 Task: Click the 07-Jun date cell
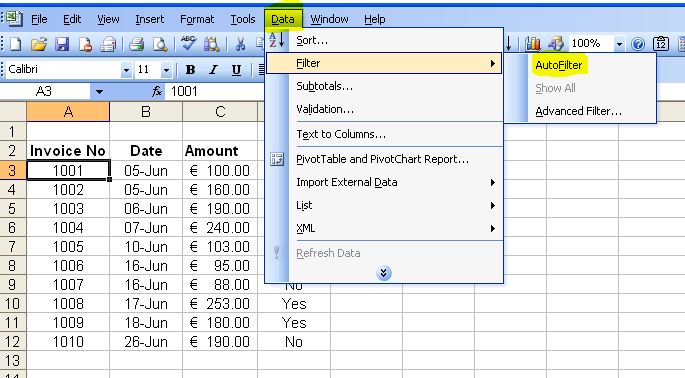point(146,228)
